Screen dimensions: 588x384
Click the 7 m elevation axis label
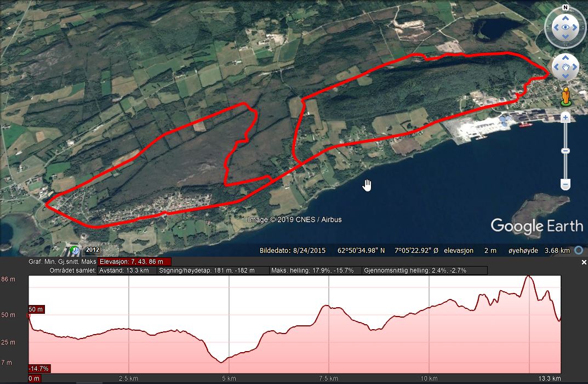(x=7, y=363)
